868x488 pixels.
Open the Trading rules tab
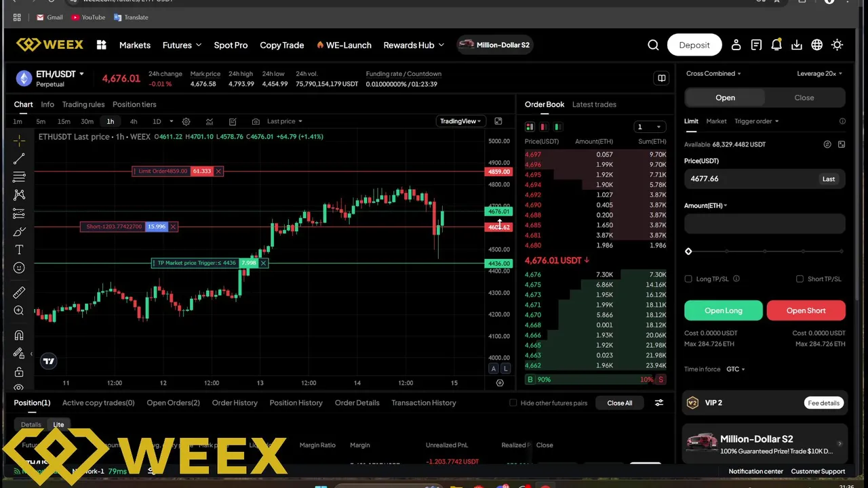tap(83, 104)
